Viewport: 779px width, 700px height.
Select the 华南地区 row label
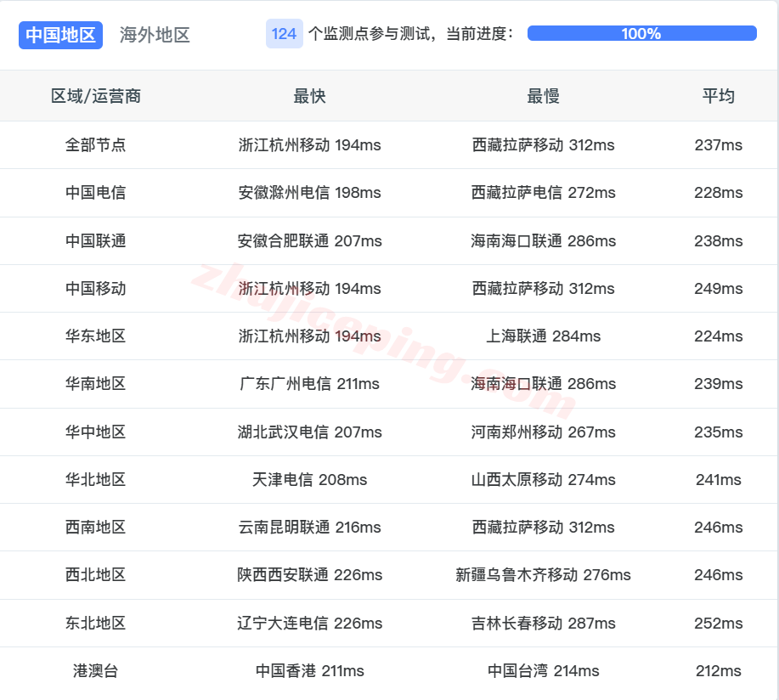click(x=95, y=384)
